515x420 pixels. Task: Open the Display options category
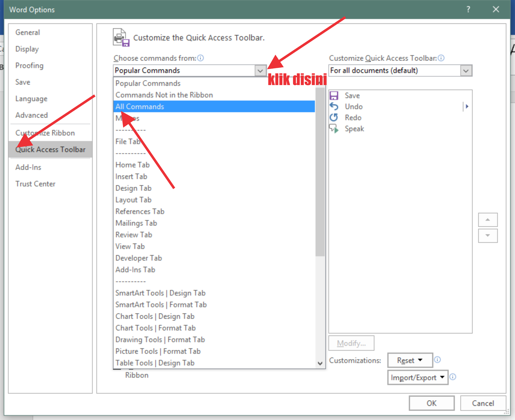pos(50,49)
